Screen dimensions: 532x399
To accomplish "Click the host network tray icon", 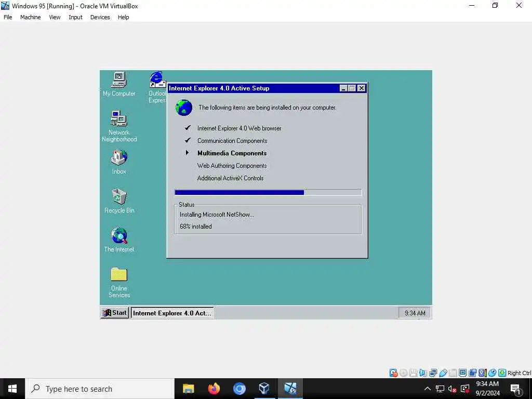I will pyautogui.click(x=440, y=389).
